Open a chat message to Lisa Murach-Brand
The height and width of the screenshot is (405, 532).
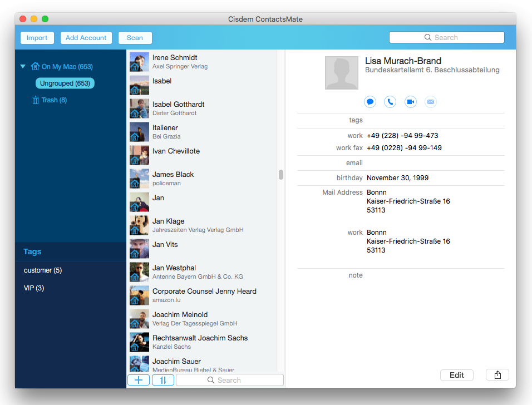(x=370, y=102)
